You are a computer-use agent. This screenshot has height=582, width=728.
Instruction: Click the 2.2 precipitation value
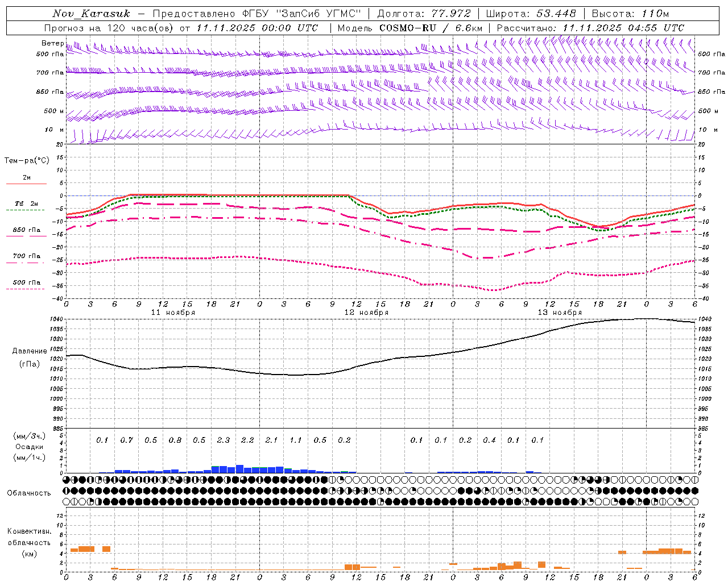coord(247,440)
